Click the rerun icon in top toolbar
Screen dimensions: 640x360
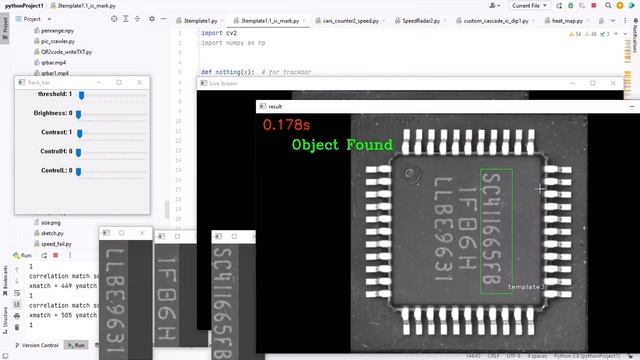[x=559, y=6]
